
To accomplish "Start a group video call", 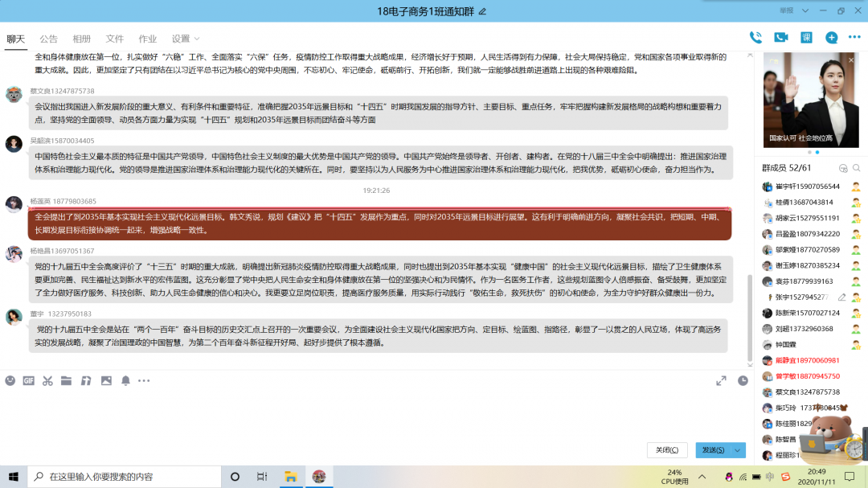I will (x=780, y=37).
